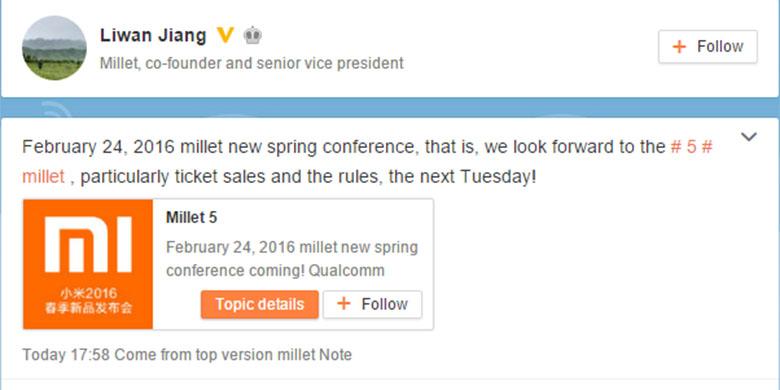Open Topic details button
Image resolution: width=780 pixels, height=390 pixels.
[x=260, y=304]
